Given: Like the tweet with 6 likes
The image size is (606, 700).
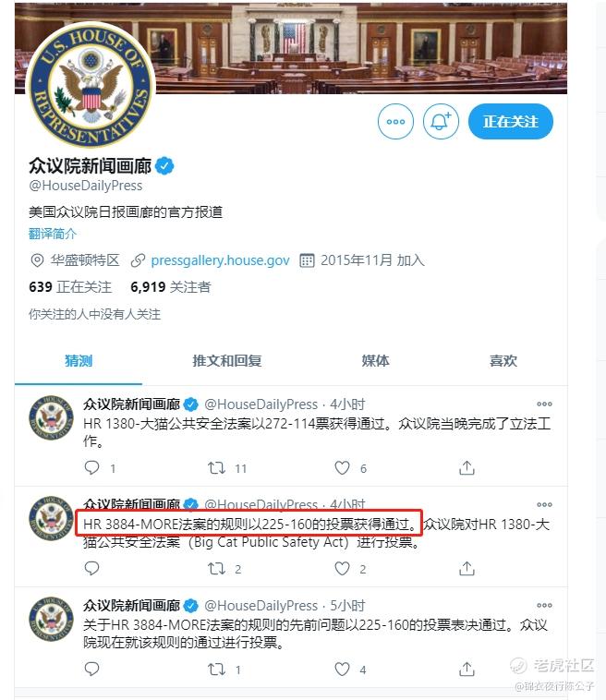Looking at the screenshot, I should click(342, 468).
